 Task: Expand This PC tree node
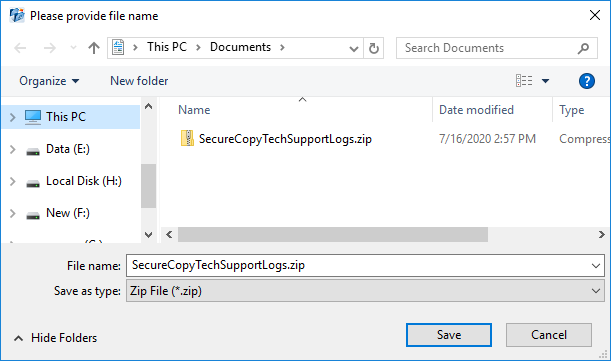[x=12, y=117]
